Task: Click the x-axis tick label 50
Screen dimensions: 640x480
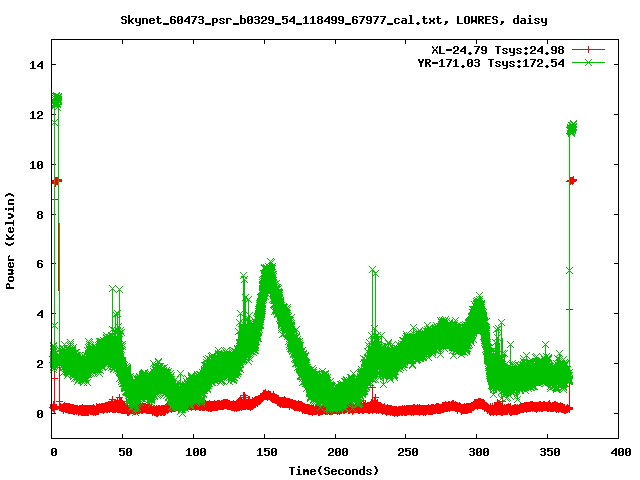Action: click(125, 452)
